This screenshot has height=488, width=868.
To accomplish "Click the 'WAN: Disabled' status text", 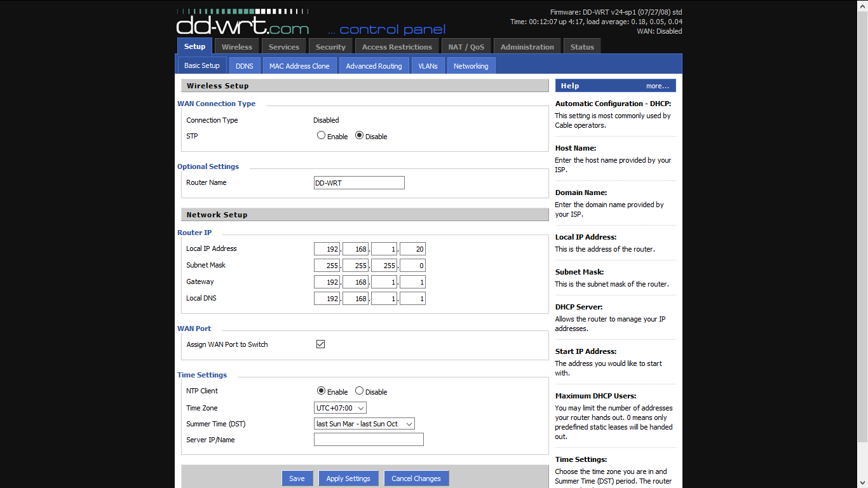I will pyautogui.click(x=660, y=31).
